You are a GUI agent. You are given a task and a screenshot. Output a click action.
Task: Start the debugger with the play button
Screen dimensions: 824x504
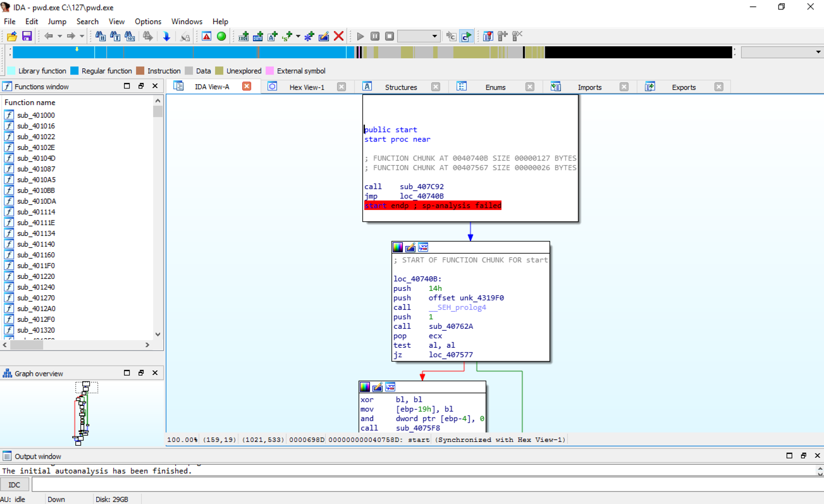click(360, 37)
